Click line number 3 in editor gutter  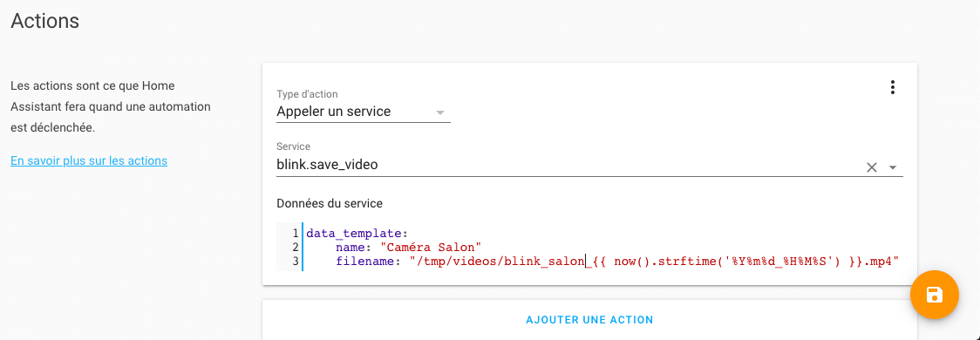pyautogui.click(x=295, y=262)
